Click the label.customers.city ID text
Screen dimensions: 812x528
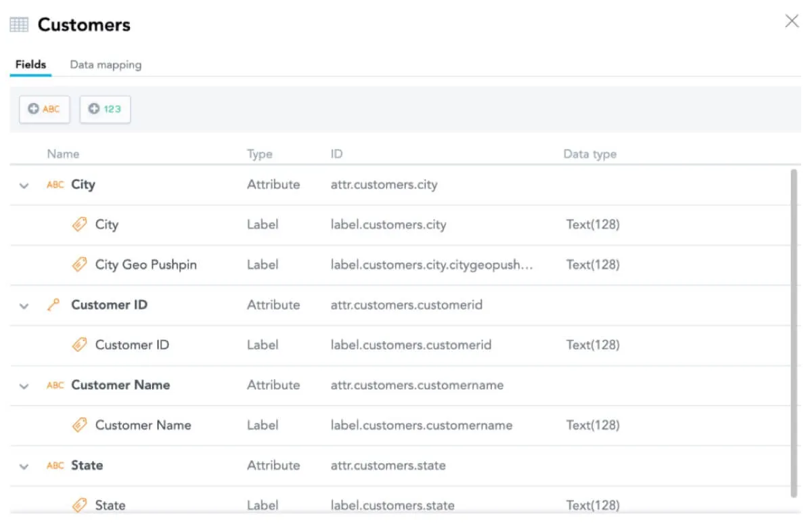pos(388,225)
